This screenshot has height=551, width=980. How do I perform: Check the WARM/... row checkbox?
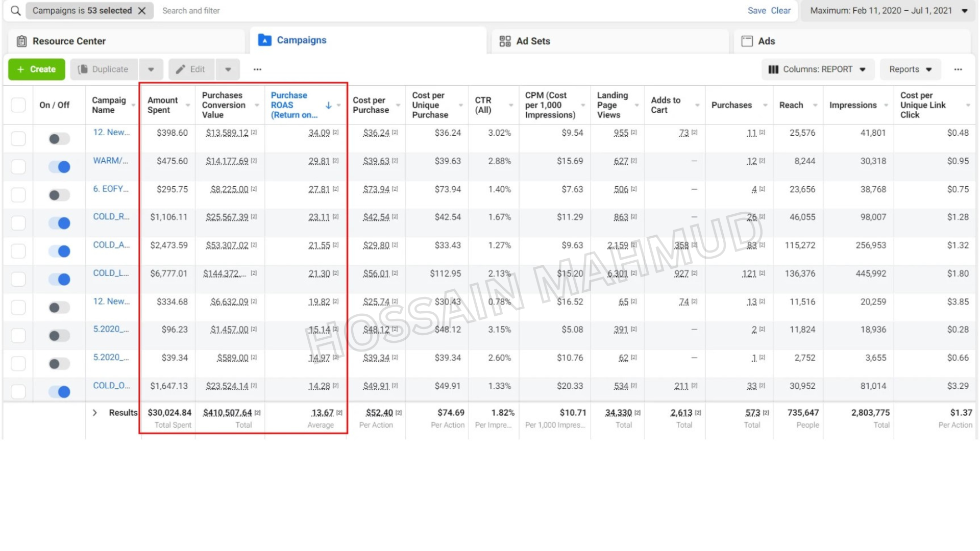[18, 167]
